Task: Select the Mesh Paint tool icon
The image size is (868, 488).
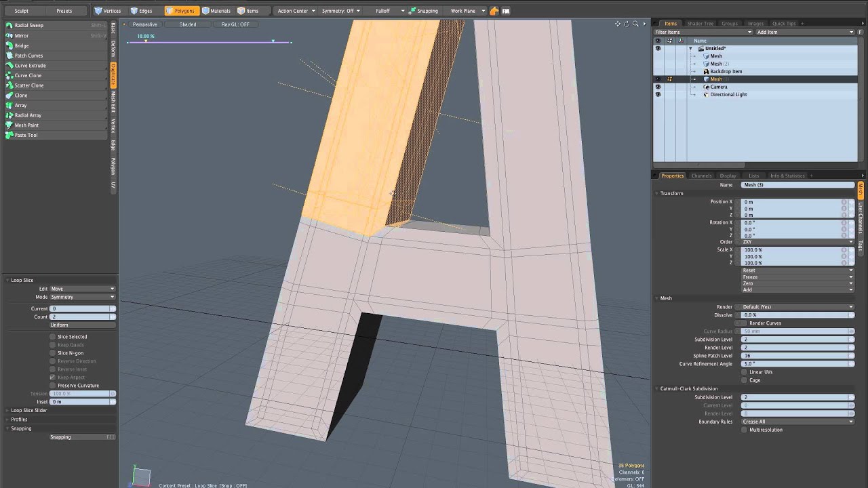Action: 9,125
